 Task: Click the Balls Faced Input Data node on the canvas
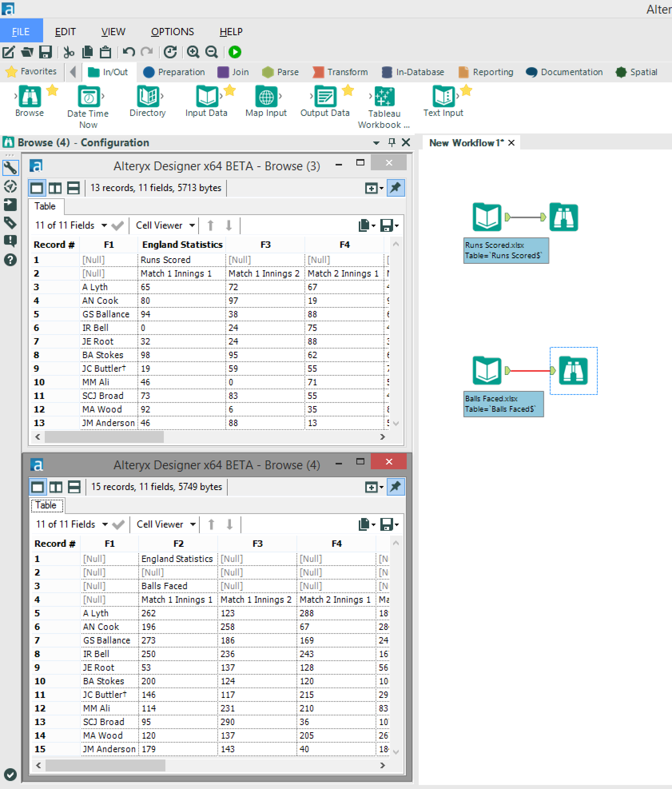(487, 371)
